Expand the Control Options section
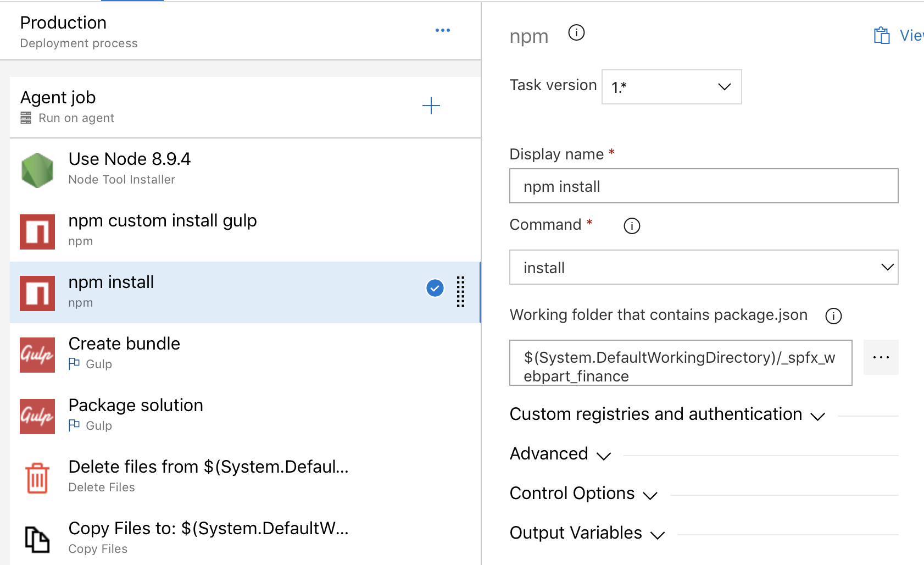 tap(583, 494)
